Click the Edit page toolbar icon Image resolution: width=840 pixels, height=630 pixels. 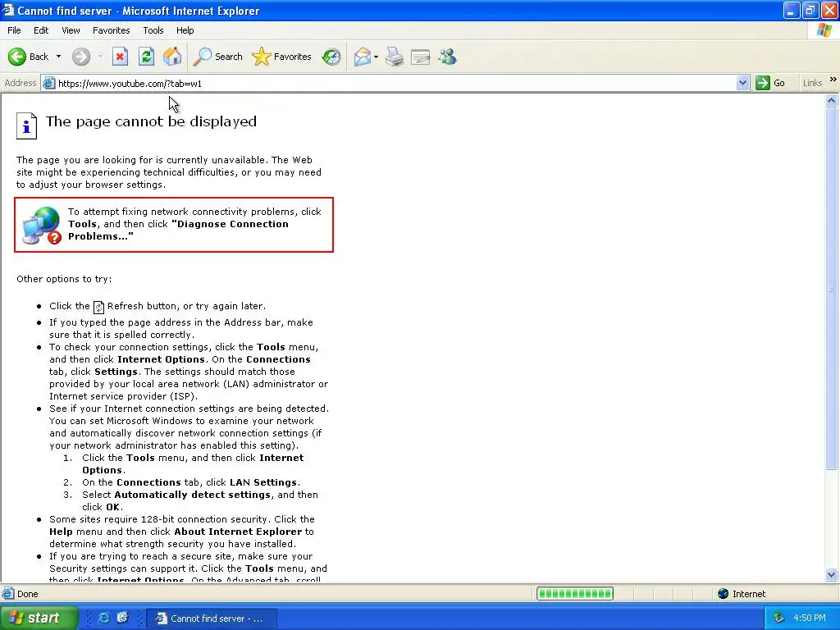421,57
